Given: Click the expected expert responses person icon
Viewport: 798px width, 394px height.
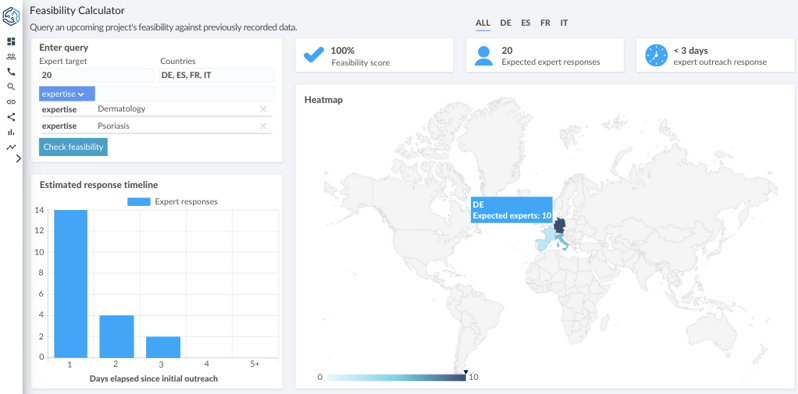Looking at the screenshot, I should [x=484, y=56].
